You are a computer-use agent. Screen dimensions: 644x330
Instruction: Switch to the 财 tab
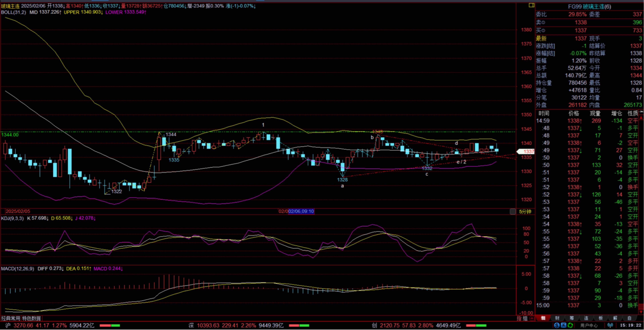click(x=557, y=318)
